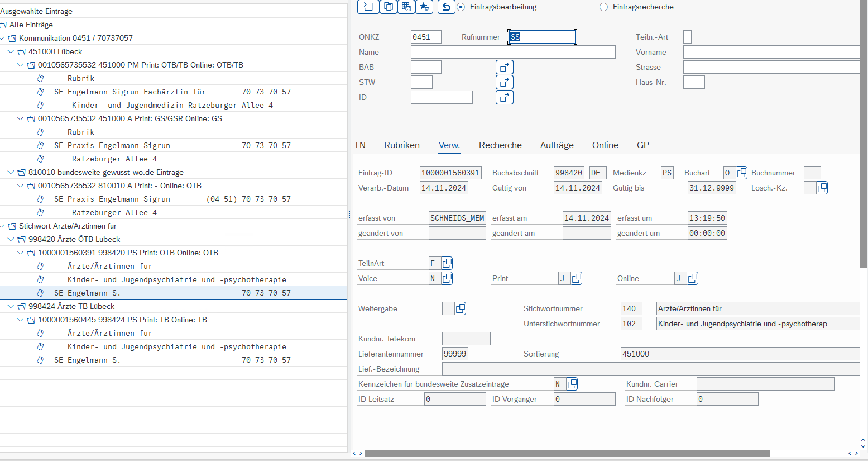Click the ONKZ input field
This screenshot has height=461, width=868.
pyautogui.click(x=426, y=37)
